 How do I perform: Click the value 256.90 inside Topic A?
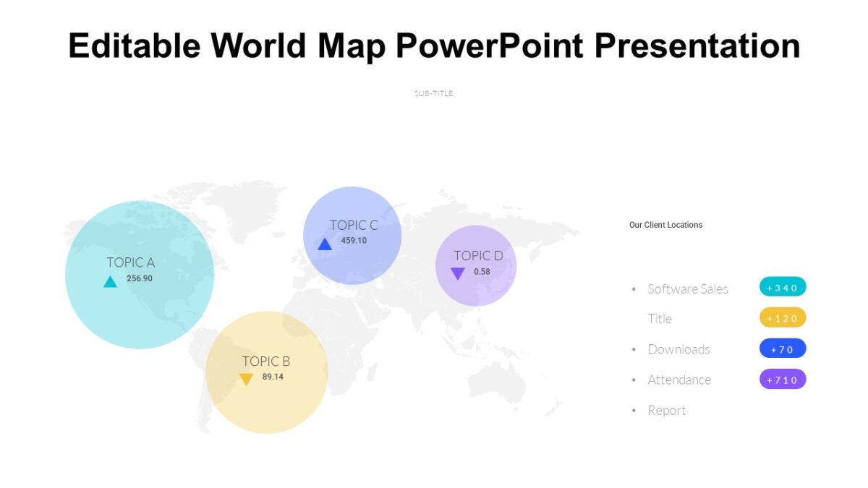140,278
